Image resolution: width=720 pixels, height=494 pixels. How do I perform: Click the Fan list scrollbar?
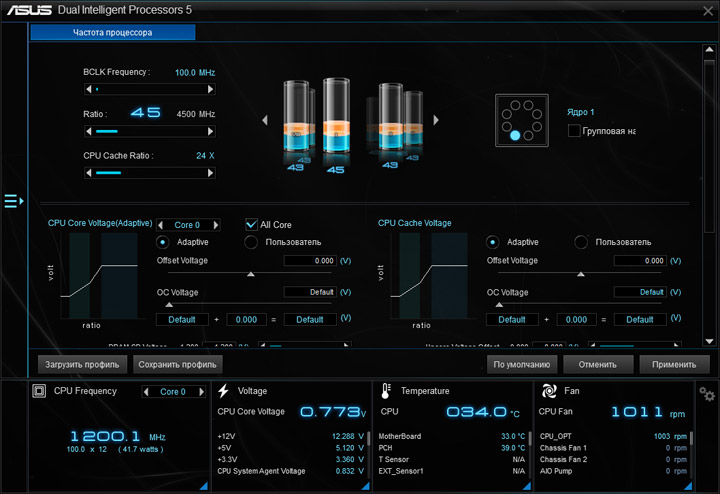691,438
